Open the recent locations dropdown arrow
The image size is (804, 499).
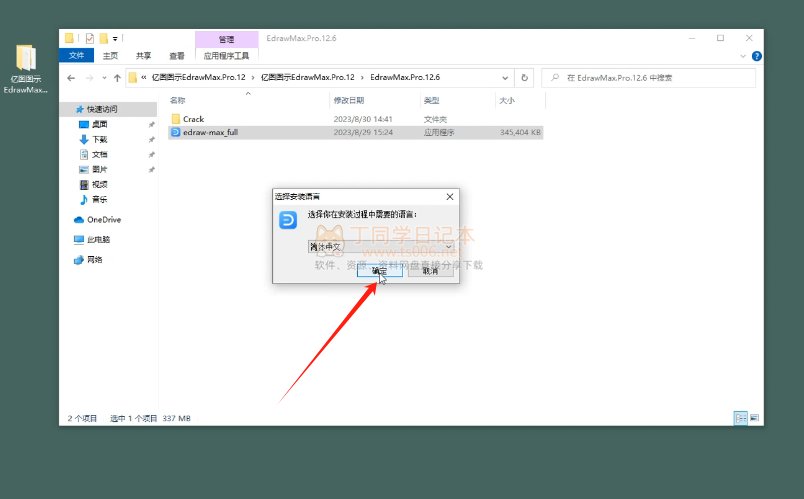[x=104, y=78]
